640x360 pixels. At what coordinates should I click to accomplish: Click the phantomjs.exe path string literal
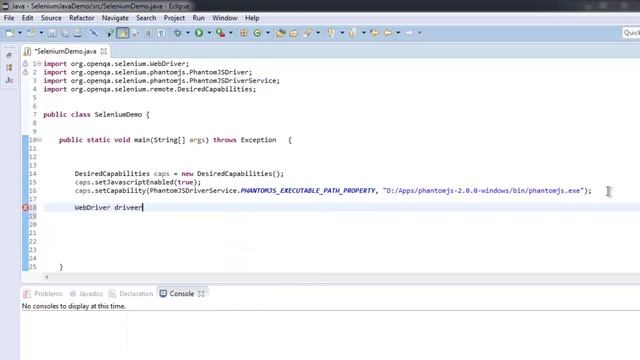click(484, 191)
